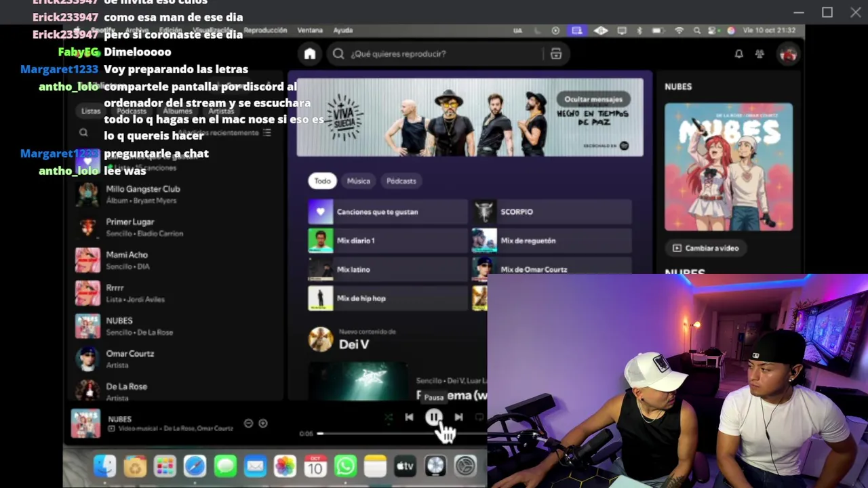Select the Música filter chip
Screen dimensions: 868x488
coord(359,181)
